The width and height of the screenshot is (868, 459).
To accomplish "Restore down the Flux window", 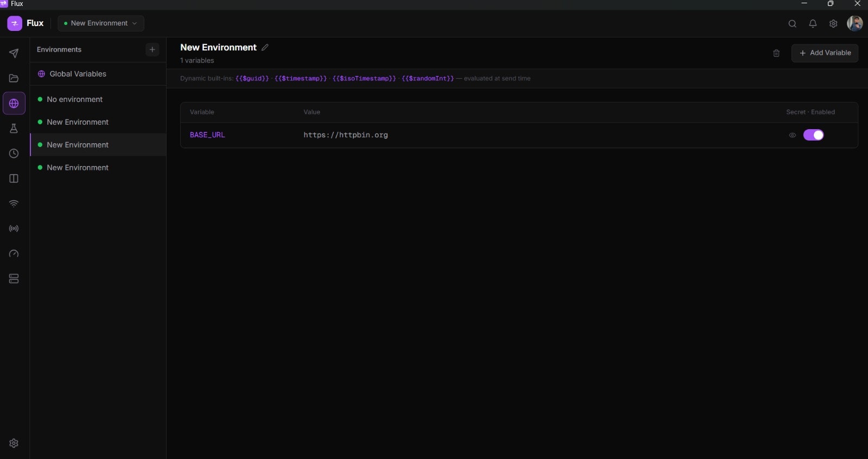I will (x=830, y=4).
